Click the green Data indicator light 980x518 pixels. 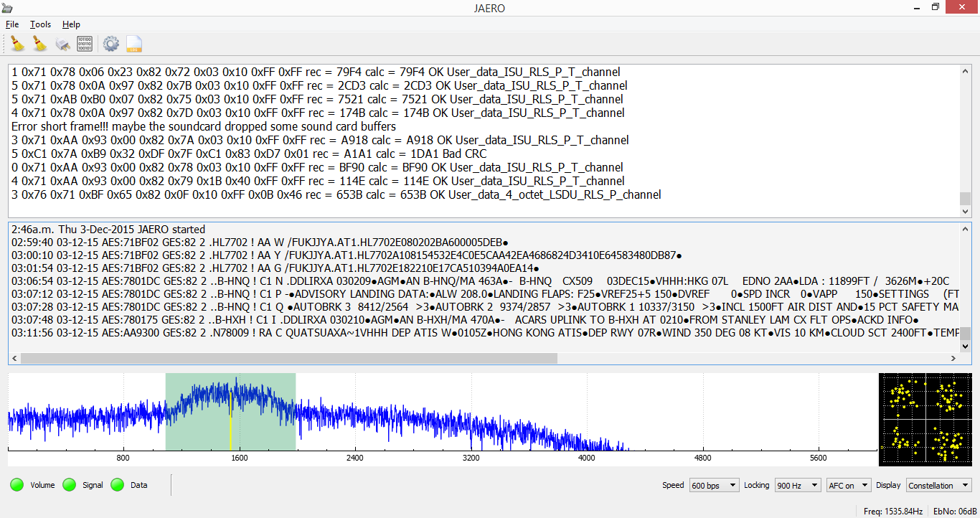pos(118,485)
